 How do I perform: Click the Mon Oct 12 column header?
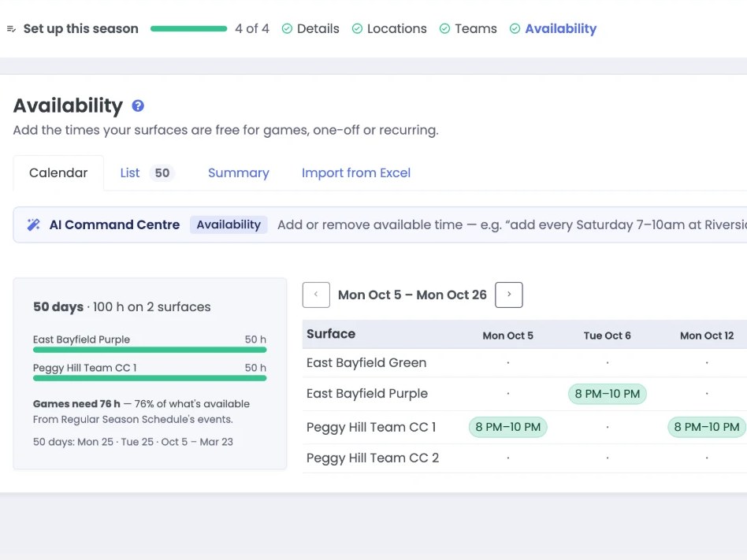click(x=707, y=336)
